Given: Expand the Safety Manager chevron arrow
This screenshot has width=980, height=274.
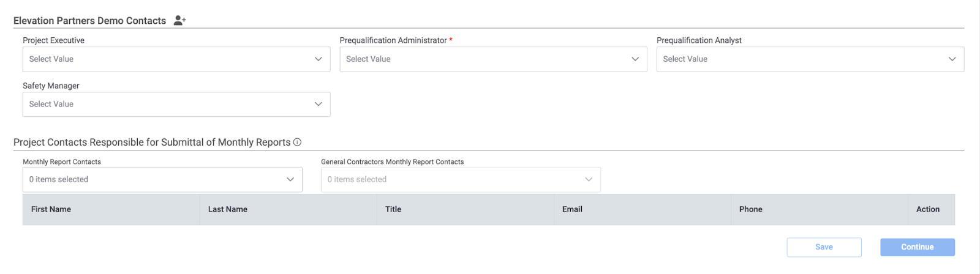Looking at the screenshot, I should (318, 105).
